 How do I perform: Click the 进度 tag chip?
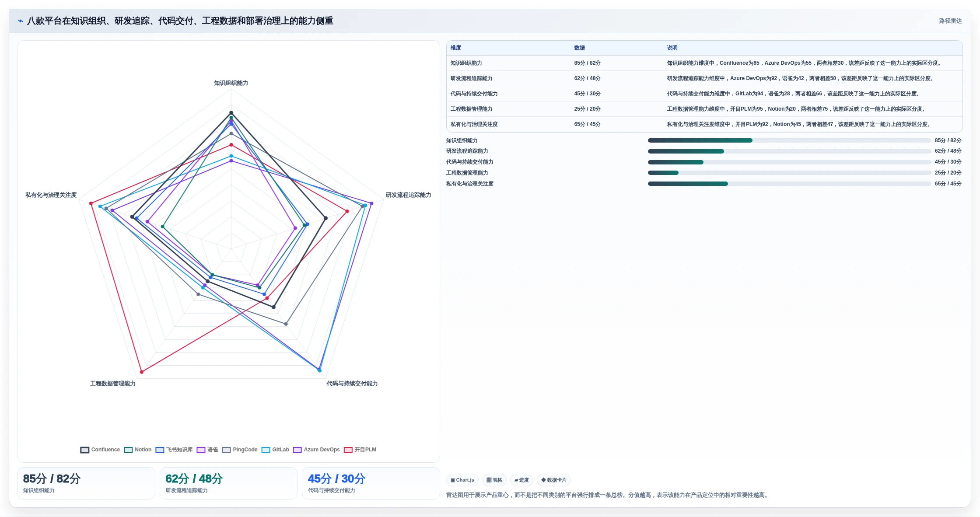tap(521, 480)
